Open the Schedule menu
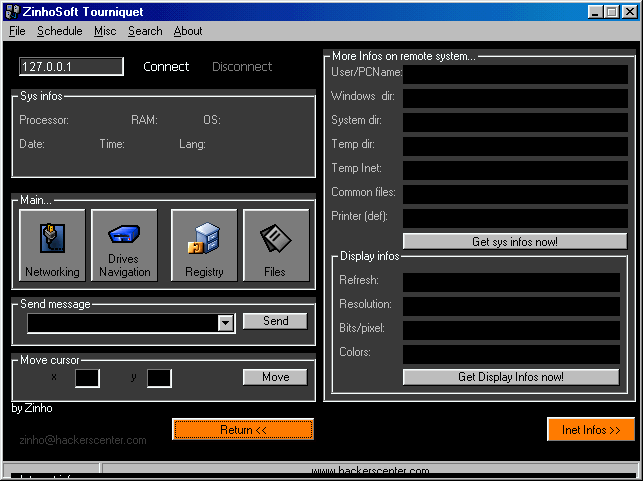Image resolution: width=643 pixels, height=481 pixels. tap(60, 31)
